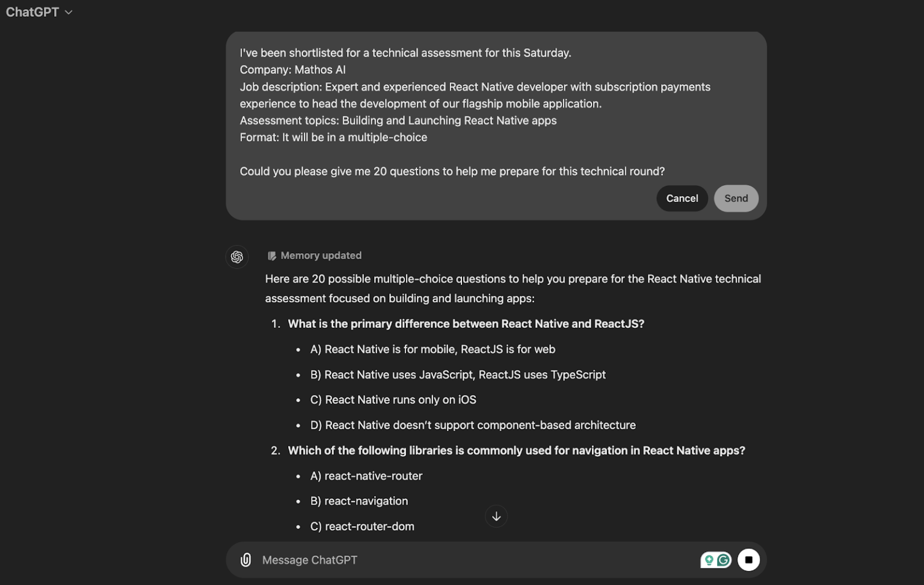Click the Grammarly G icon near the input
924x585 pixels.
pyautogui.click(x=724, y=559)
